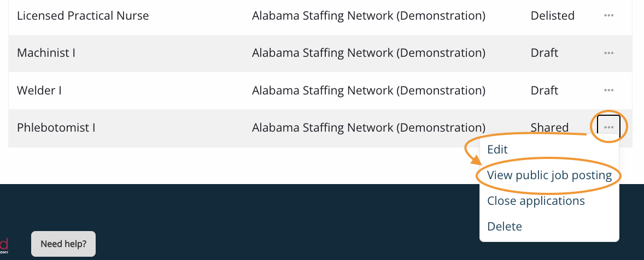Screen dimensions: 644x260
Task: Click the Alabama Staffing Network cell for Machinist I
Action: [368, 53]
